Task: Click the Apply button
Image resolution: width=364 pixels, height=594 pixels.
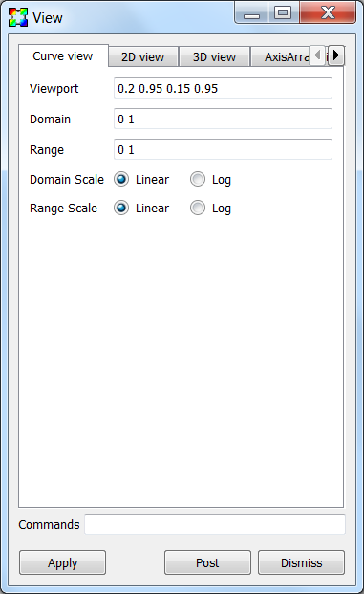Action: pos(62,562)
